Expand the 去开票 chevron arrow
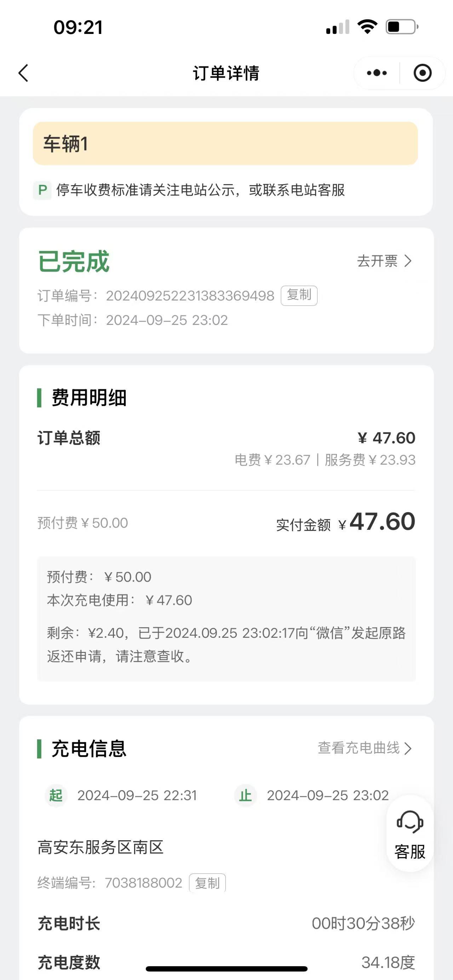The image size is (453, 980). 408,261
